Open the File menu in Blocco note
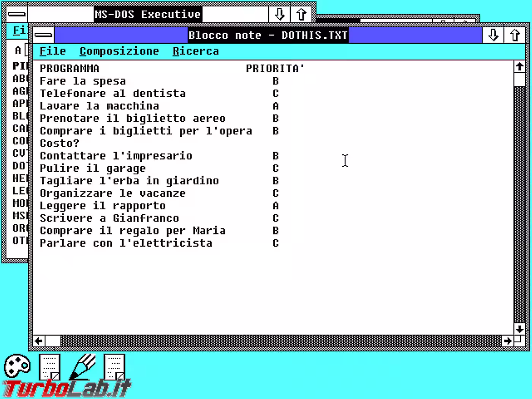Image resolution: width=532 pixels, height=399 pixels. [x=52, y=51]
